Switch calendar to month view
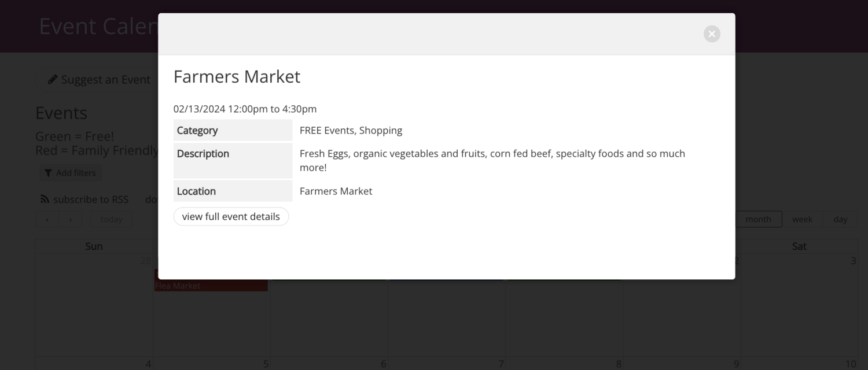The image size is (868, 370). [758, 220]
